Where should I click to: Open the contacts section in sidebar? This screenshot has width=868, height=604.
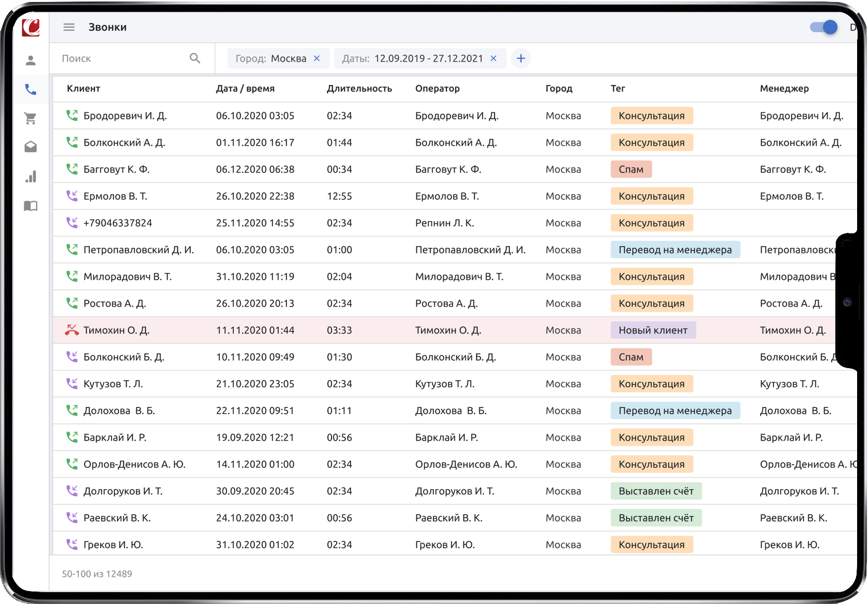point(31,60)
